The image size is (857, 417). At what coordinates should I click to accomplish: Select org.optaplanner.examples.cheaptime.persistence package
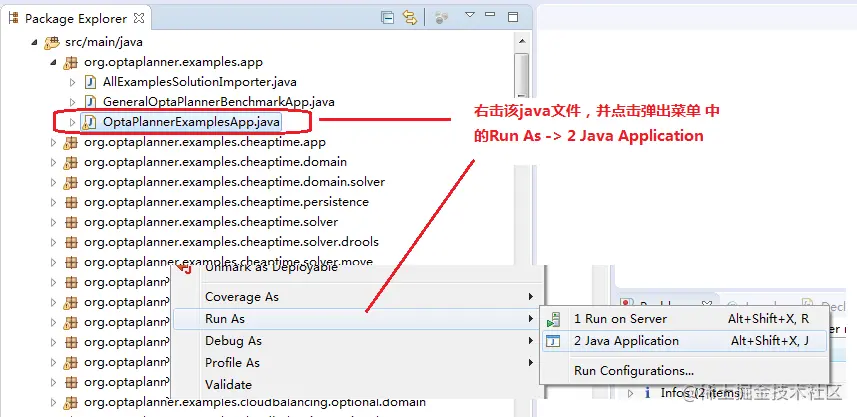226,202
